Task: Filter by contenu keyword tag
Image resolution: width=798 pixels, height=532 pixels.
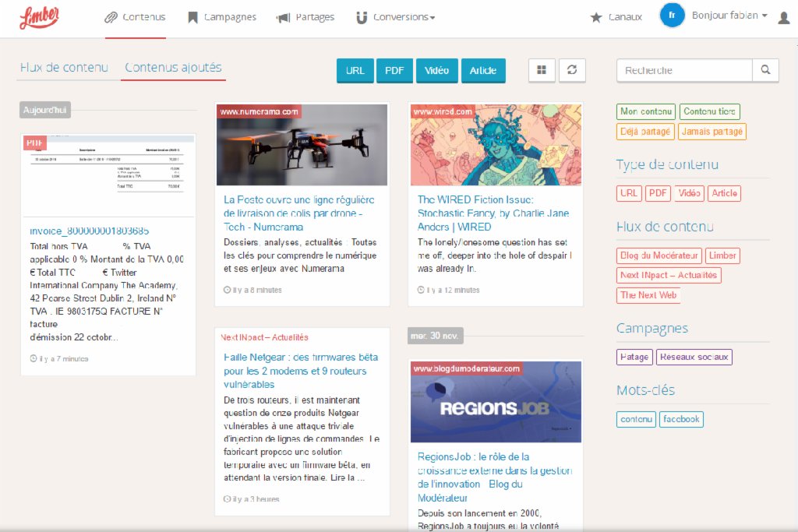Action: 636,419
